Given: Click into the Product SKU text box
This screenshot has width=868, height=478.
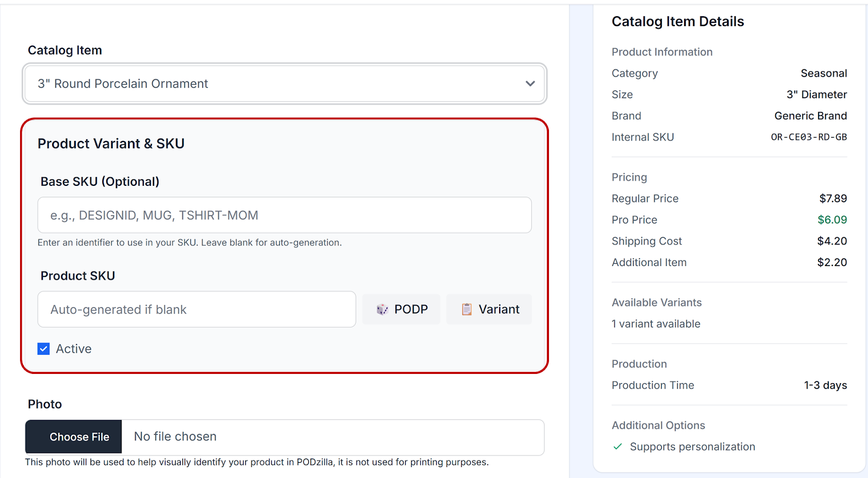Looking at the screenshot, I should coord(196,309).
